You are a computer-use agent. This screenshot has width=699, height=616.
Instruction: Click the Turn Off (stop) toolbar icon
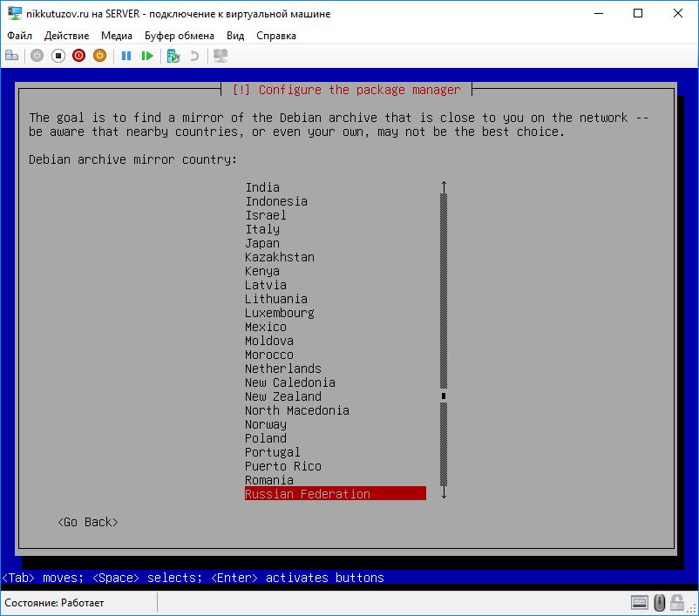coord(58,56)
